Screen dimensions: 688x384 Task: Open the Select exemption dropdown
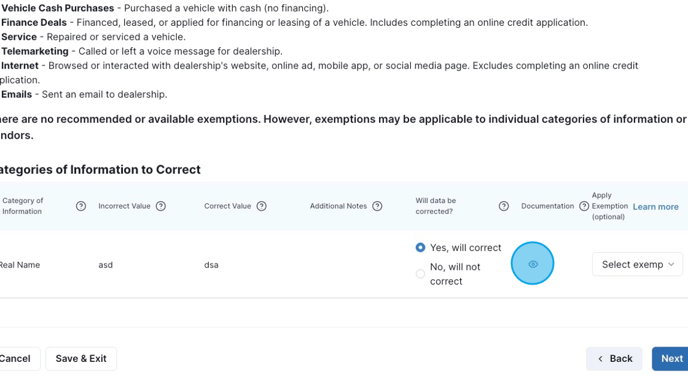[x=637, y=264]
